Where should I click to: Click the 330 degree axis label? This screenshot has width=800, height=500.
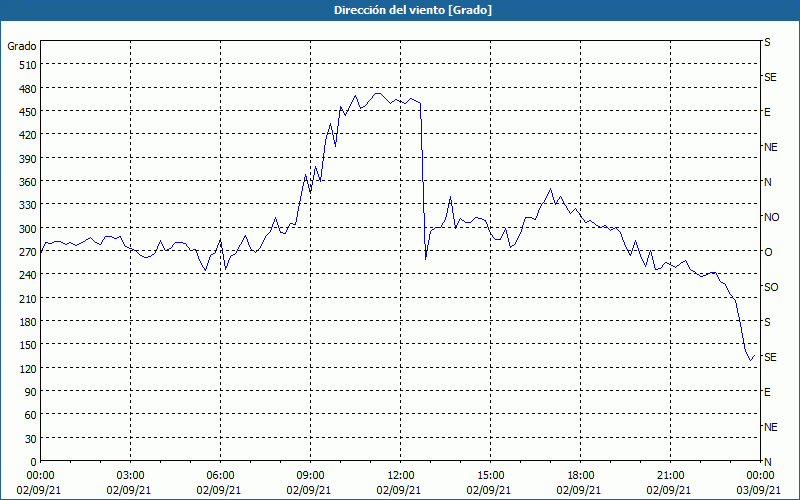(x=28, y=205)
